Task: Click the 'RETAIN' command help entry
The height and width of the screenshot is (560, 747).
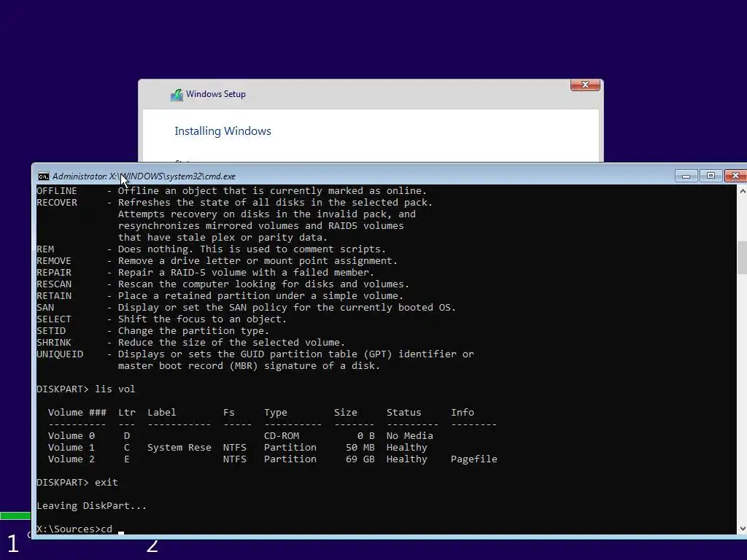Action: 220,296
